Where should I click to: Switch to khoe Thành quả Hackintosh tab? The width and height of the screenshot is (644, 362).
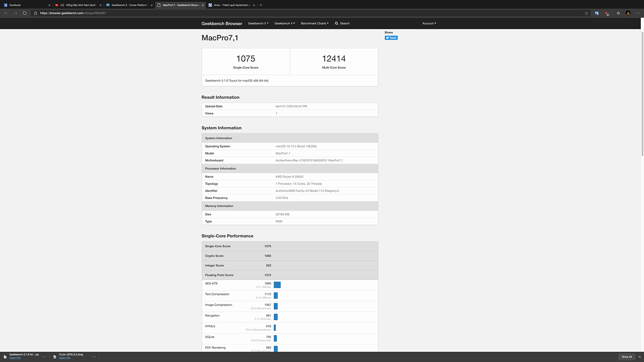click(x=231, y=5)
